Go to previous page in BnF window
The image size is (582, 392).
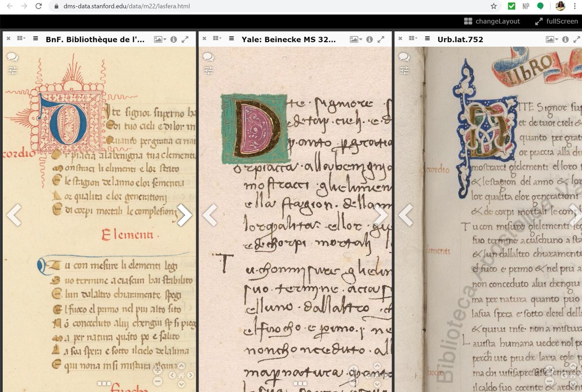(x=14, y=215)
